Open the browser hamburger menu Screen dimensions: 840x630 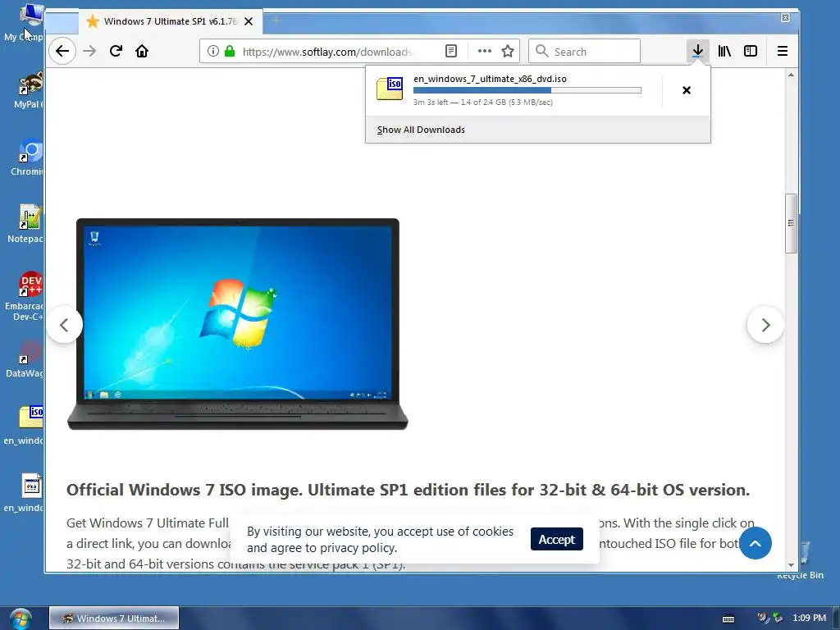click(782, 52)
